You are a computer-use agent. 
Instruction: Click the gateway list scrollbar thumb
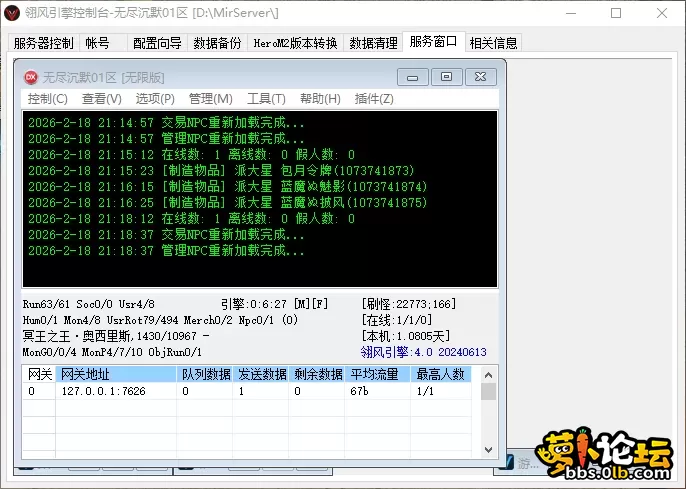click(489, 391)
